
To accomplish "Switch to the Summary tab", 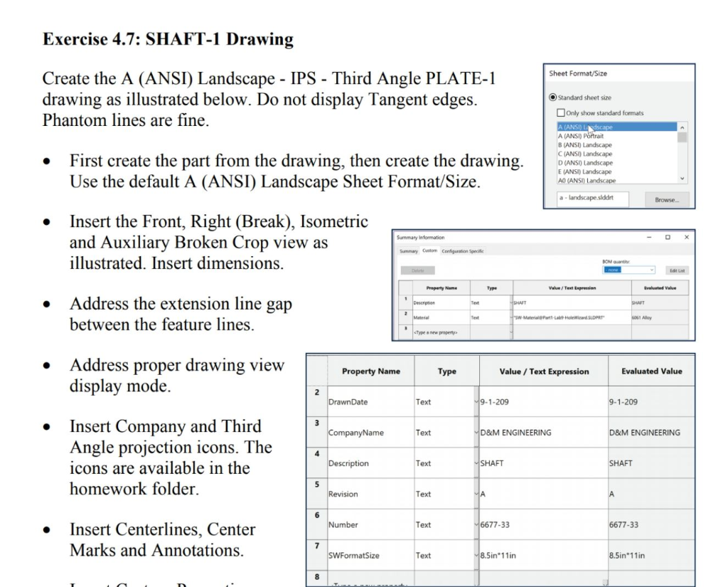I will [x=409, y=251].
